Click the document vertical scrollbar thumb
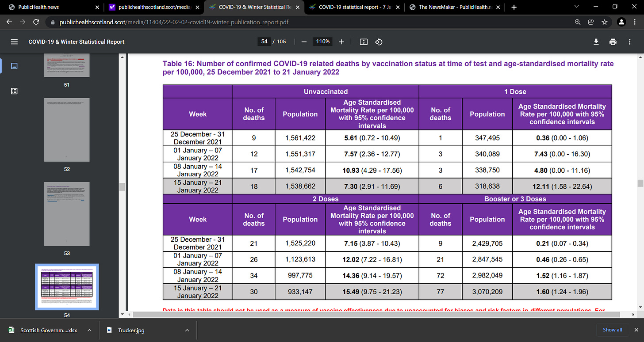 [x=640, y=183]
